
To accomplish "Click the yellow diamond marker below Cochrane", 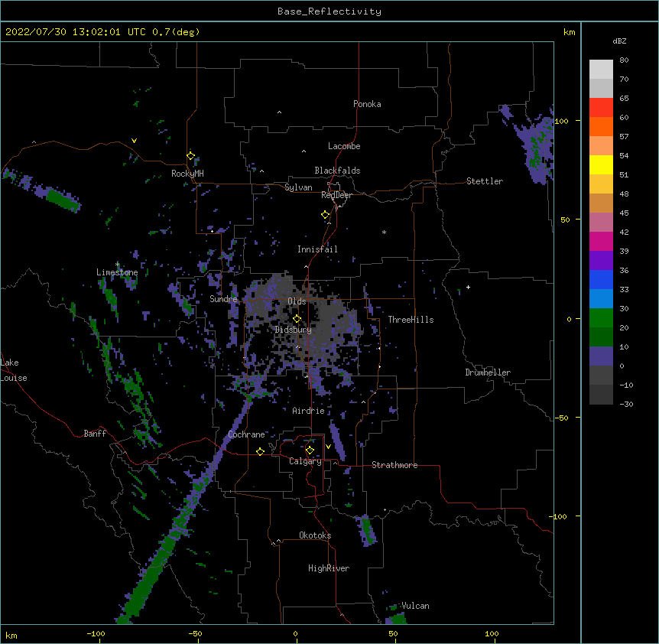I will pyautogui.click(x=260, y=451).
